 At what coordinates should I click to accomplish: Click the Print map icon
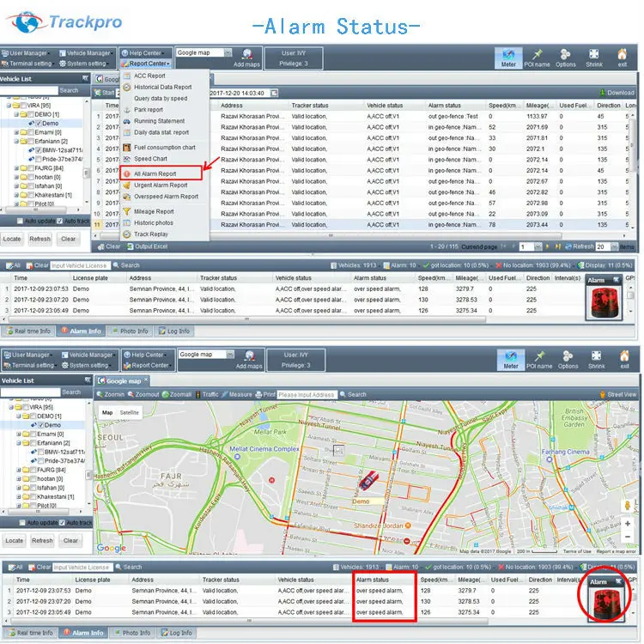click(x=267, y=394)
